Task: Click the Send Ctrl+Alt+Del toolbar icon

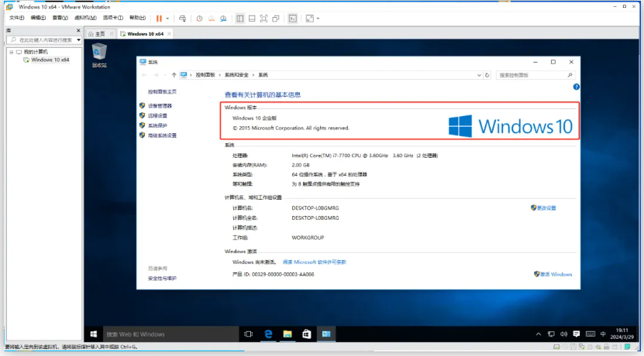Action: tap(182, 19)
